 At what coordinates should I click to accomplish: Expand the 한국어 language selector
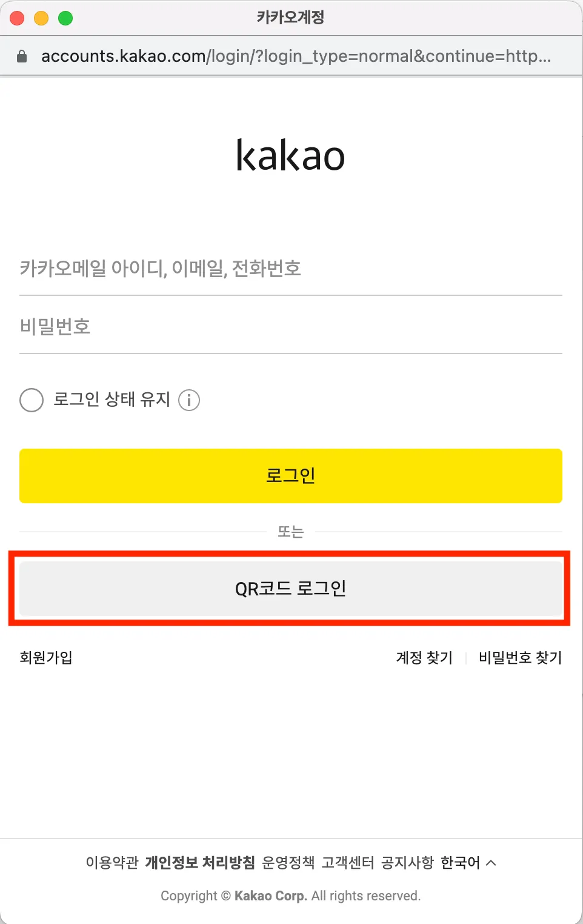click(468, 862)
